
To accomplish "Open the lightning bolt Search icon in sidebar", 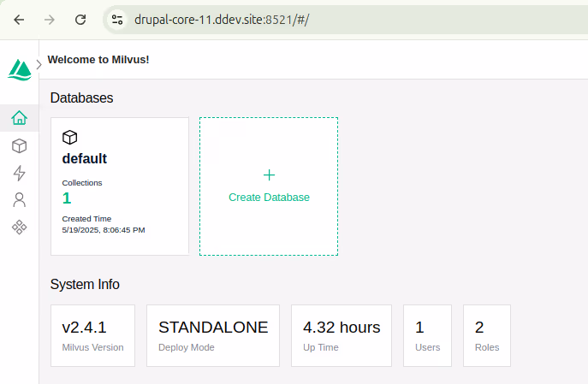I will tap(19, 173).
